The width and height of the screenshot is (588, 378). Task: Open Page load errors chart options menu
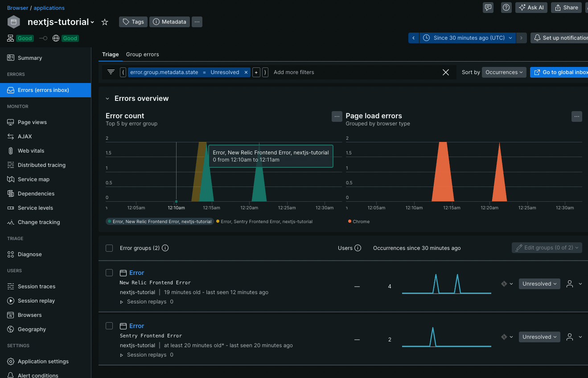[x=577, y=116]
